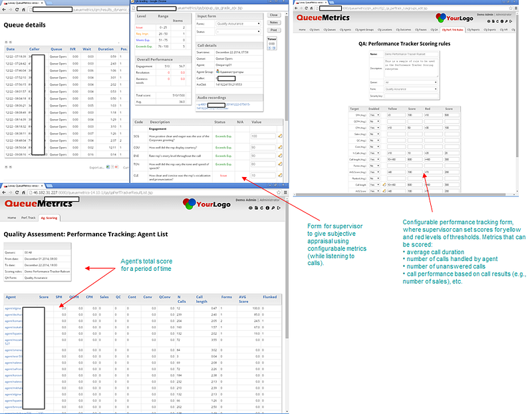Open Enabled dropdown for Forms (Avg.) row
This screenshot has height=414, width=532.
coord(374,166)
